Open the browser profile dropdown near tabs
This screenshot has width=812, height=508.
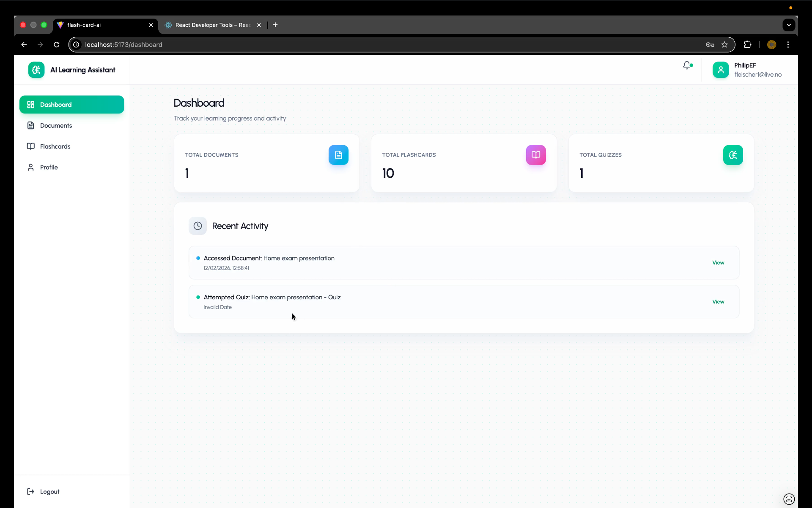pyautogui.click(x=788, y=25)
